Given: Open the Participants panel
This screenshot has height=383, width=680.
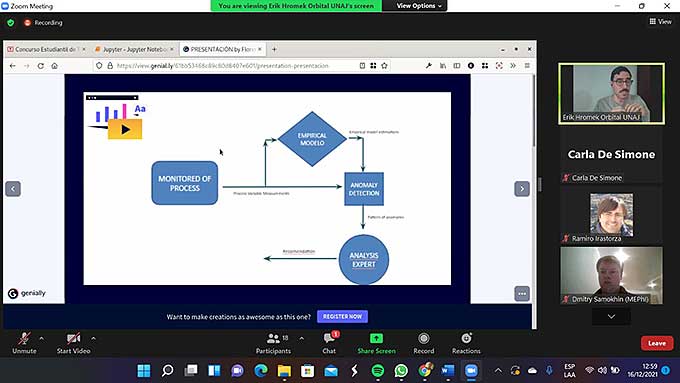Looking at the screenshot, I should [x=273, y=343].
